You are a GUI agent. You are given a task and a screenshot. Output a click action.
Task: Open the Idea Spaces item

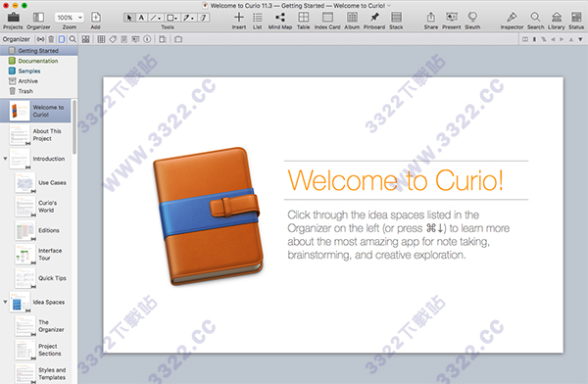(x=37, y=302)
